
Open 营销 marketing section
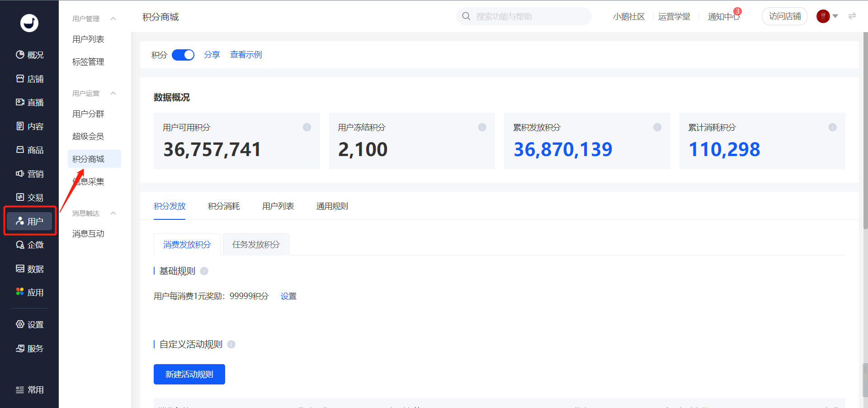tap(29, 174)
